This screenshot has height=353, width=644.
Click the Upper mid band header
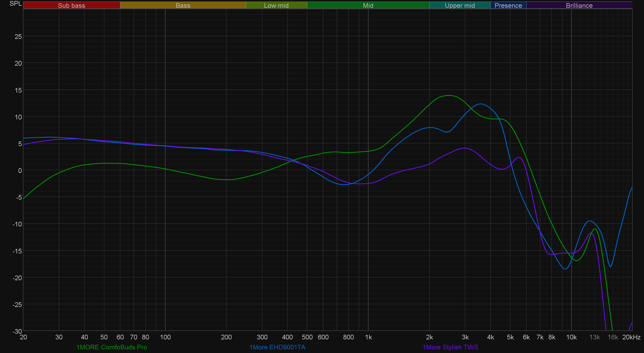(x=460, y=5)
